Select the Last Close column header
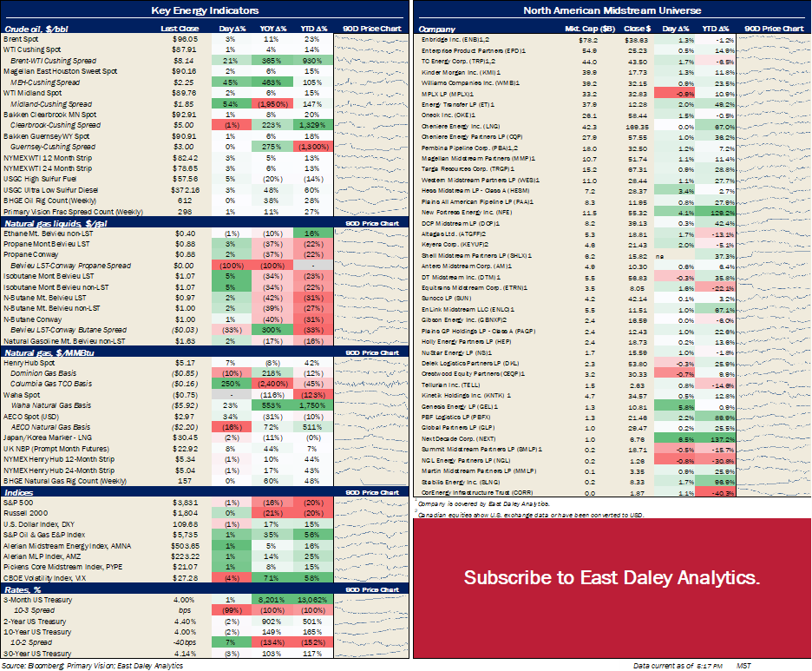The width and height of the screenshot is (812, 671). [x=180, y=29]
